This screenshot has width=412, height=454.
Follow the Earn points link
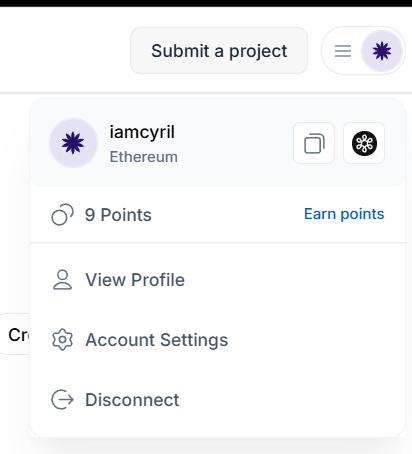[x=344, y=214]
